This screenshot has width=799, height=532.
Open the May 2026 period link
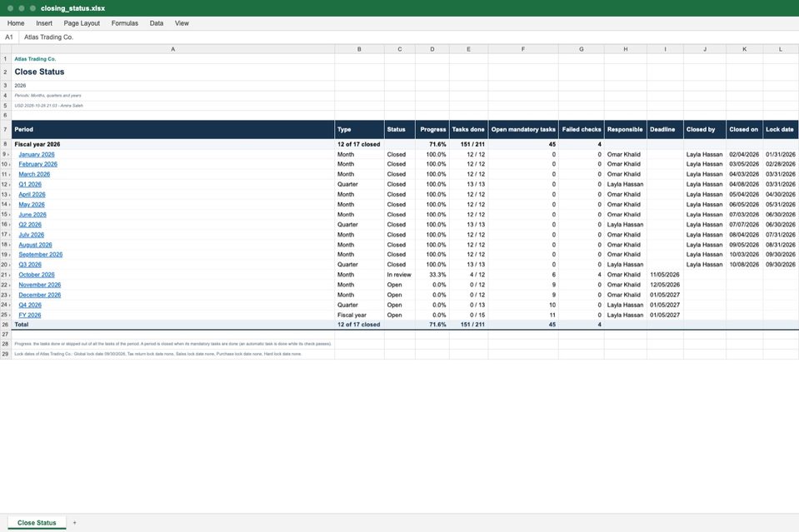[32, 204]
